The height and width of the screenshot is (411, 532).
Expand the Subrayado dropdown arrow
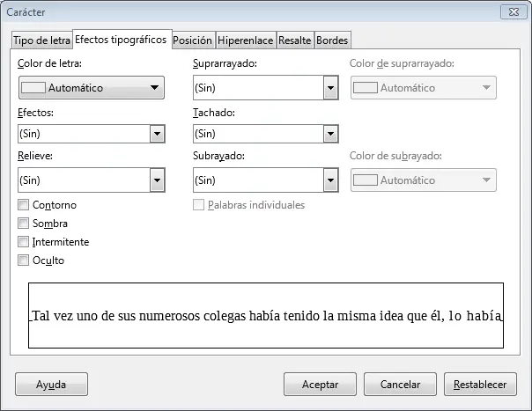(331, 180)
